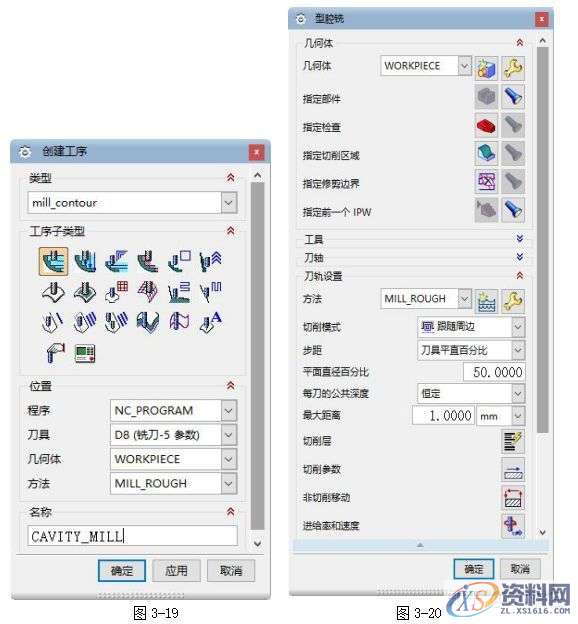
Task: Open the MILL_ROUGH method dropdown in 型腔铣
Action: pyautogui.click(x=465, y=298)
